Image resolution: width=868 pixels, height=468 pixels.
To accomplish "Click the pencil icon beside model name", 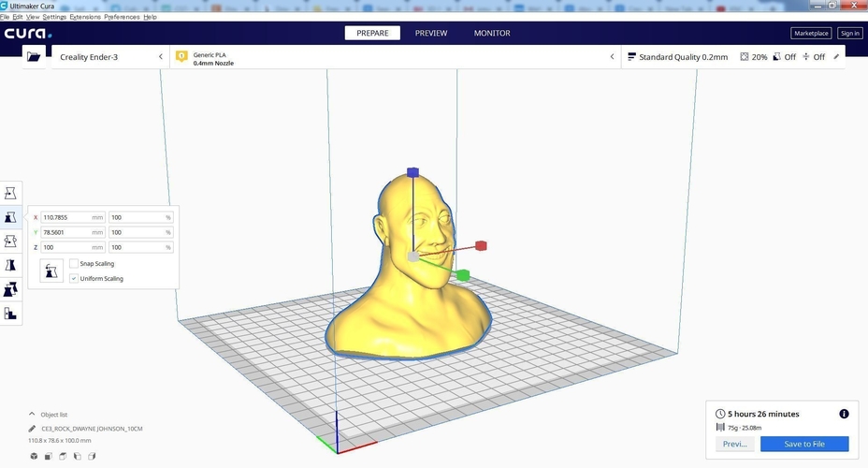I will pos(32,429).
